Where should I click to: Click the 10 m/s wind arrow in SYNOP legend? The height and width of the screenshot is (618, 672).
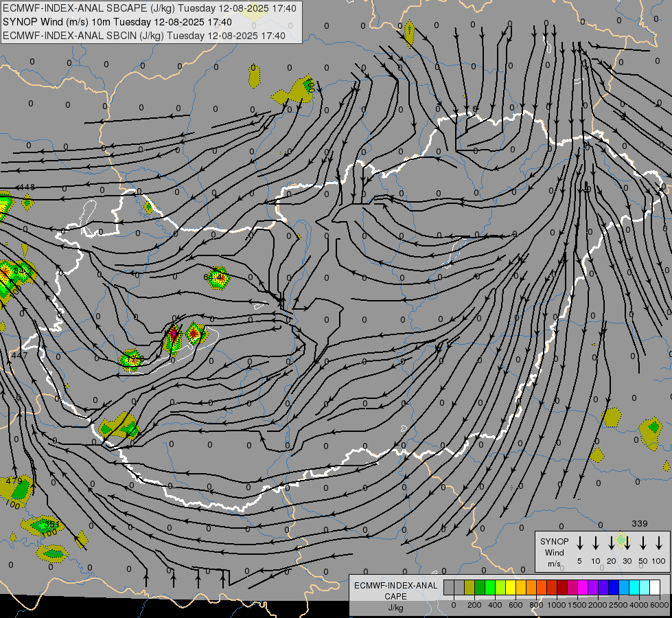(595, 543)
